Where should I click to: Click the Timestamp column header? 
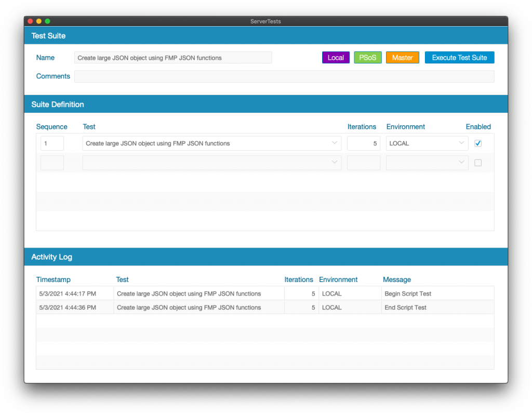[x=53, y=279]
